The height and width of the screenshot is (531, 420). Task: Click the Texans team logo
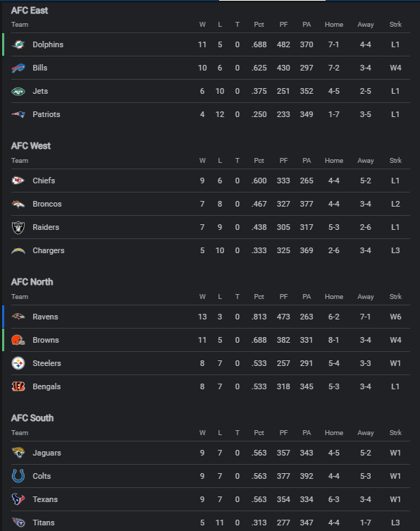point(18,499)
